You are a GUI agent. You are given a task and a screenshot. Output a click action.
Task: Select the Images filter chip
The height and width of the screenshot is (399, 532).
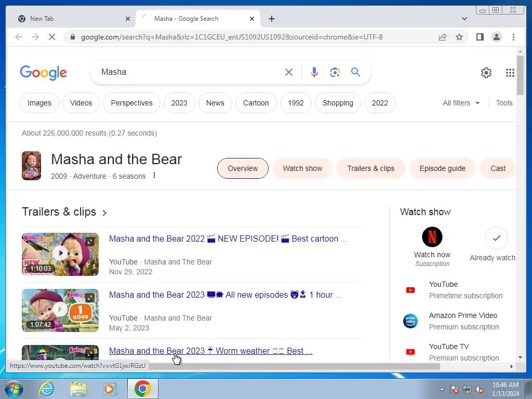[x=39, y=103]
